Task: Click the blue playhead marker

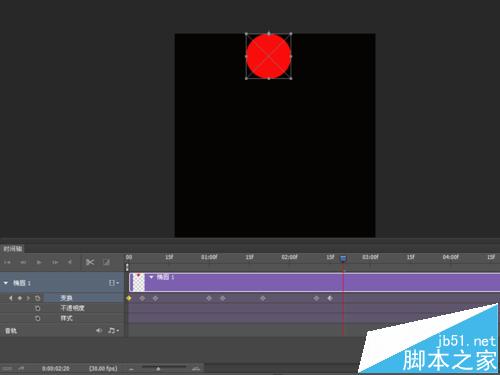Action: click(343, 258)
